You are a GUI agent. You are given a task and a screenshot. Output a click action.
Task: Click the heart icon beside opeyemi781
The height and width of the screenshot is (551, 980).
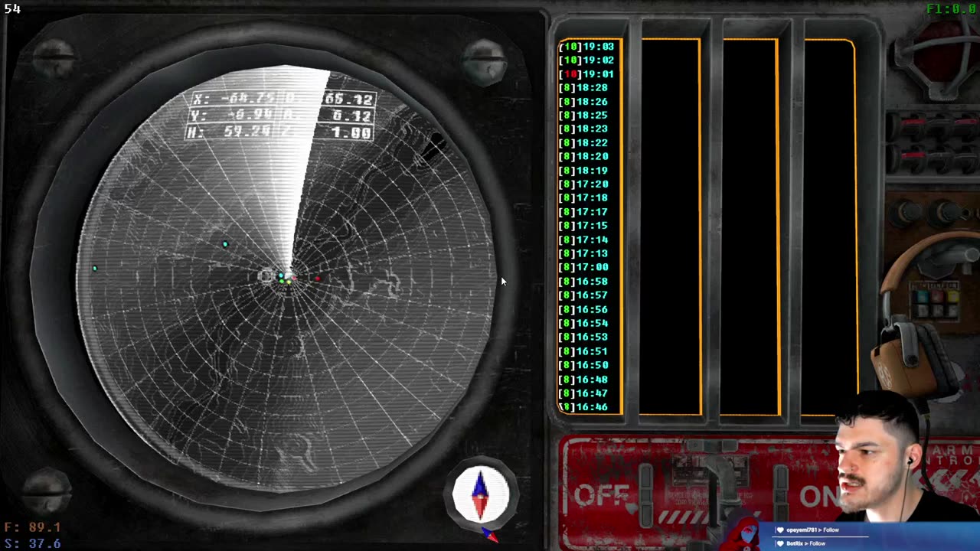780,530
